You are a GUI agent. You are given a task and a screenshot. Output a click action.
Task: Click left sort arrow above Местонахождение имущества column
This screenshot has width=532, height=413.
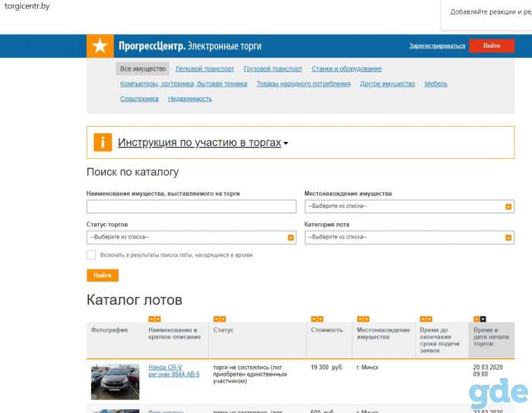point(360,319)
